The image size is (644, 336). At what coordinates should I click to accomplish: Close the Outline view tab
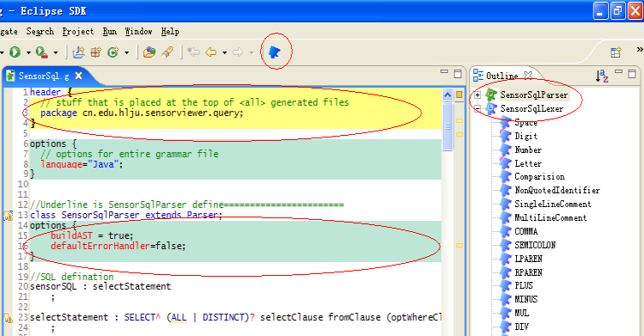click(529, 75)
